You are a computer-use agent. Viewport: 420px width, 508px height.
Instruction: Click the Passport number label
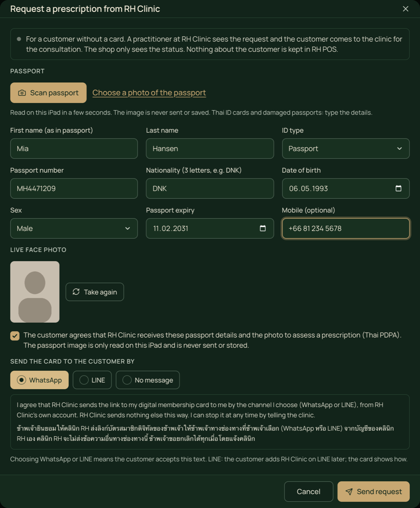tap(37, 170)
